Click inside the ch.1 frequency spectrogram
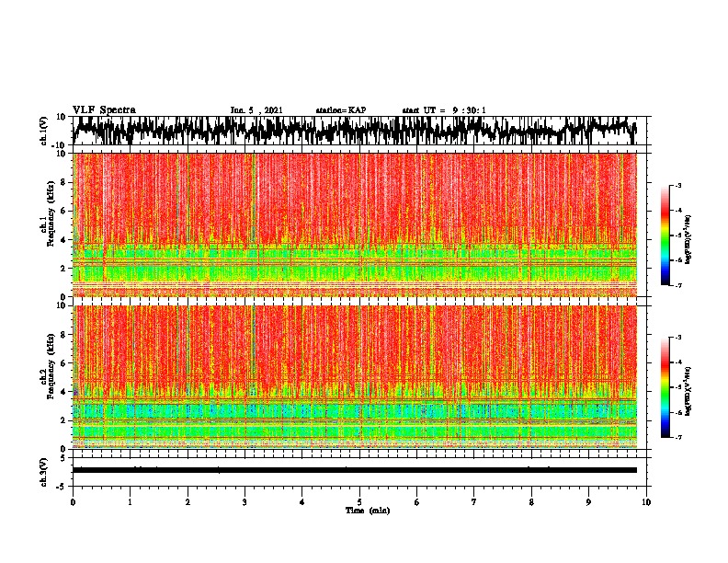The image size is (728, 563). pyautogui.click(x=355, y=224)
